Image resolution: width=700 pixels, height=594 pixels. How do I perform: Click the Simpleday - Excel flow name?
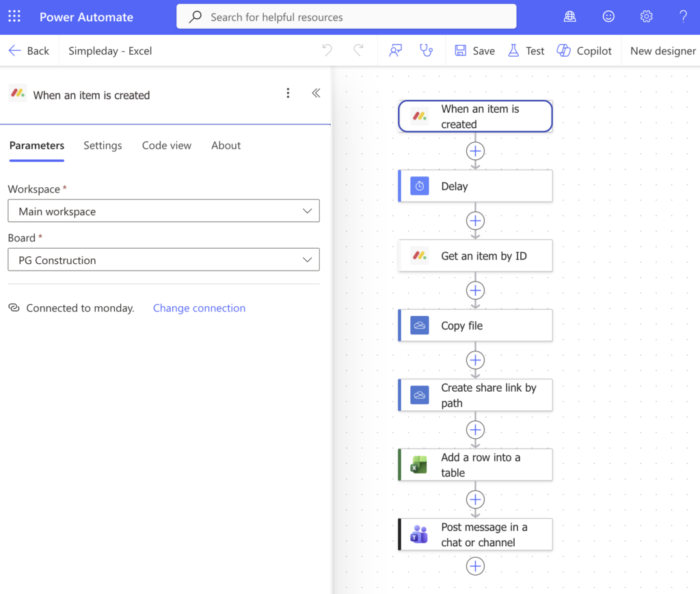(x=110, y=51)
